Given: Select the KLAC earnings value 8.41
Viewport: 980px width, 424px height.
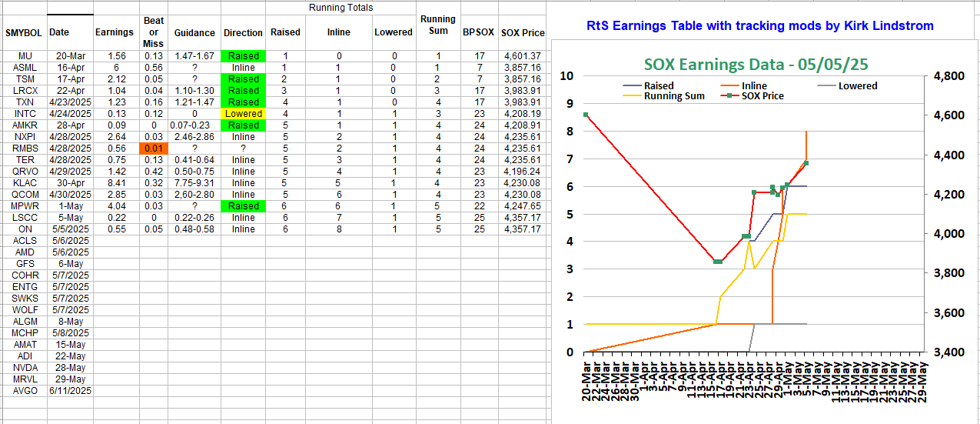Looking at the screenshot, I should 116,183.
